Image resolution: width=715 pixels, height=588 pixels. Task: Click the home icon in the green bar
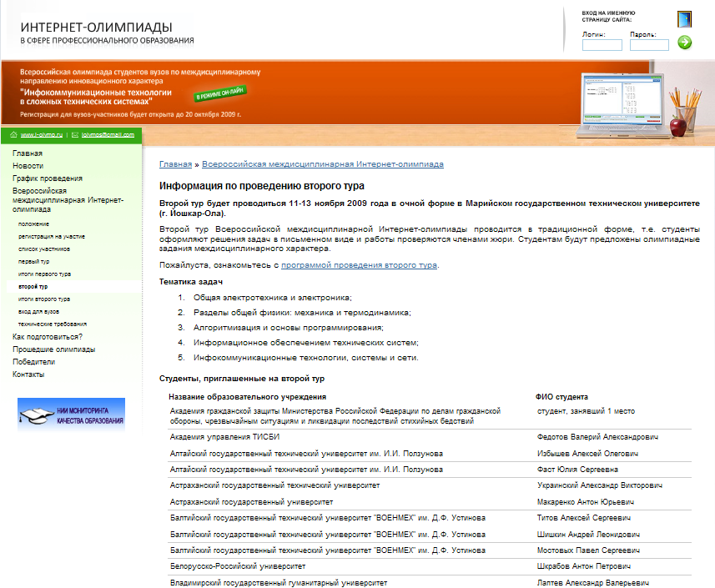13,135
